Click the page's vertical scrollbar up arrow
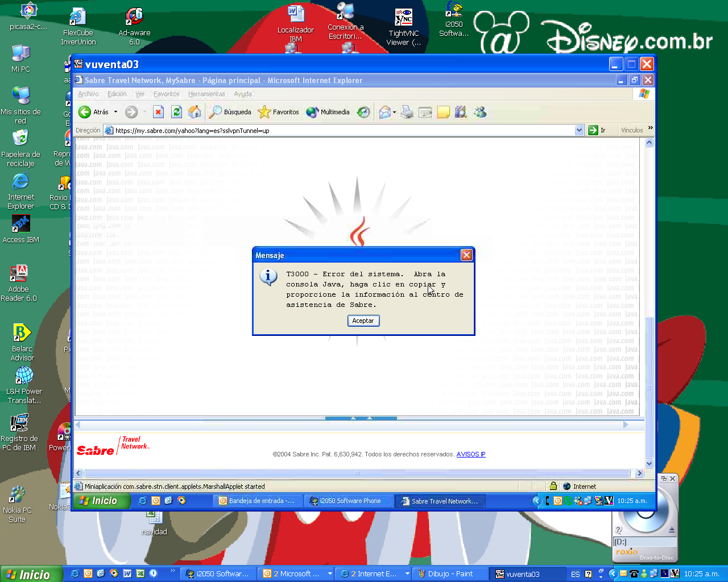728x582 pixels. [650, 143]
